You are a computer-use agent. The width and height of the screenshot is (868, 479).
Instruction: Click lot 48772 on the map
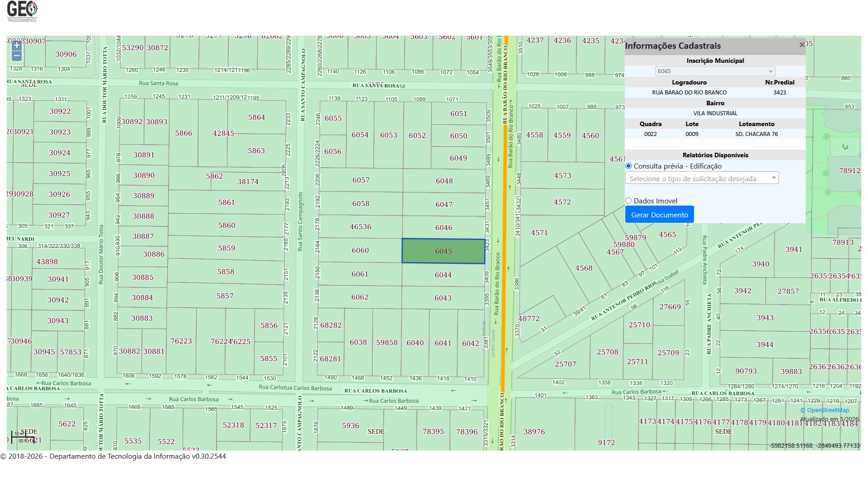pyautogui.click(x=529, y=319)
